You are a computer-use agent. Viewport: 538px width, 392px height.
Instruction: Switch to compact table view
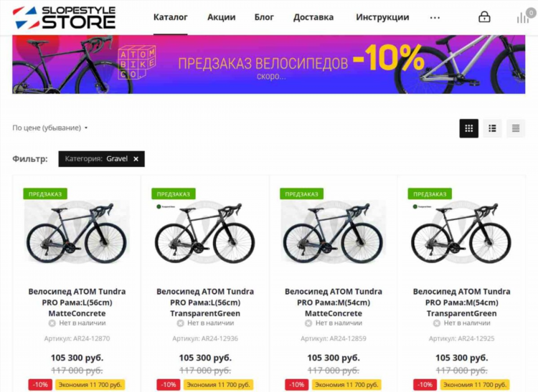[x=516, y=128]
